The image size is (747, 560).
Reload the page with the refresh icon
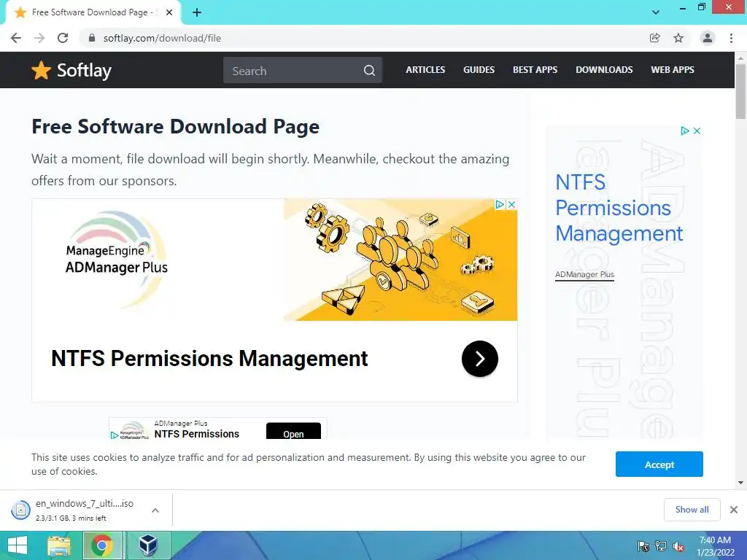coord(63,38)
